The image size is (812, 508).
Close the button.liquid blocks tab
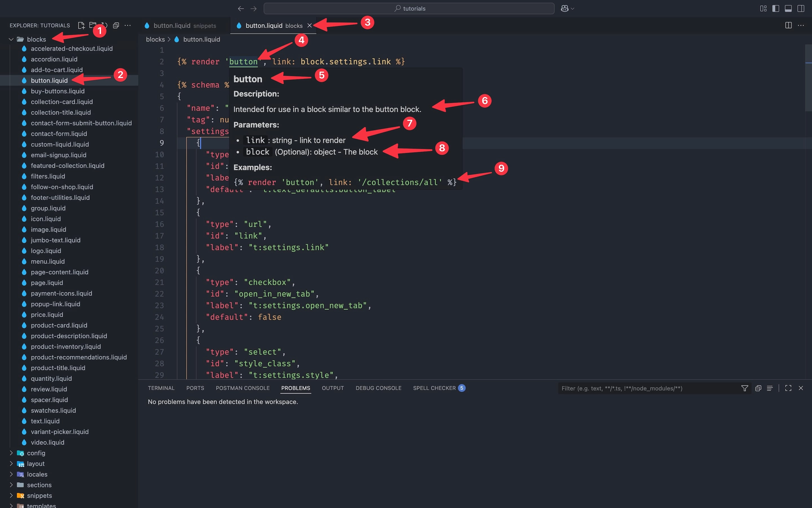point(309,25)
